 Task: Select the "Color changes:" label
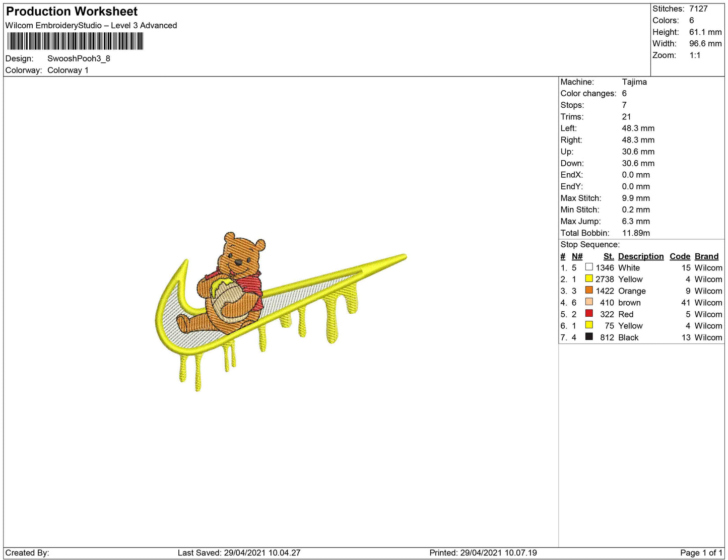point(588,93)
